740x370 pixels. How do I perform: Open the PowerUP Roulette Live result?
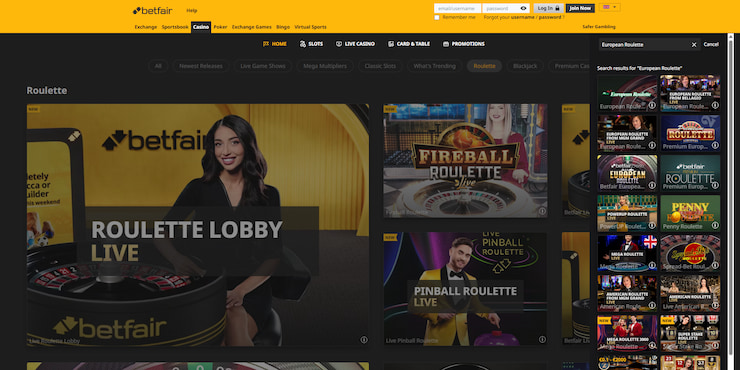[627, 213]
